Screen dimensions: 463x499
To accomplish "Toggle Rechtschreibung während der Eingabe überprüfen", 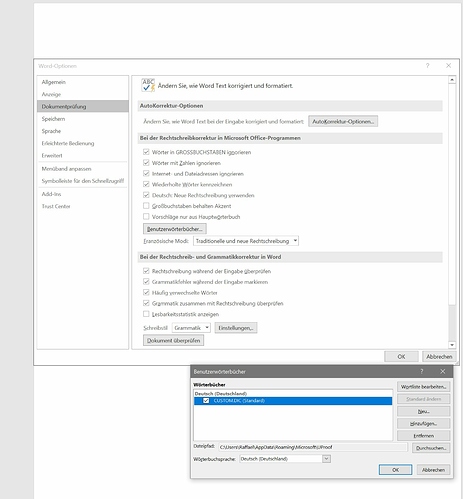I will [x=146, y=271].
